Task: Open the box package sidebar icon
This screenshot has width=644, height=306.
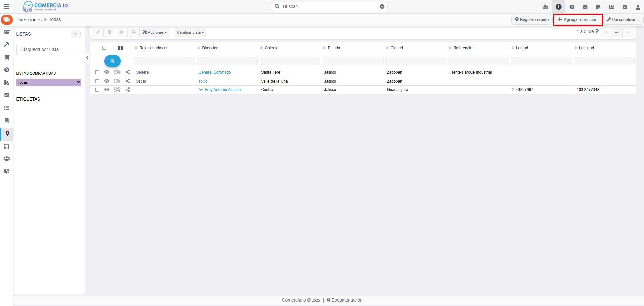Action: [x=7, y=171]
